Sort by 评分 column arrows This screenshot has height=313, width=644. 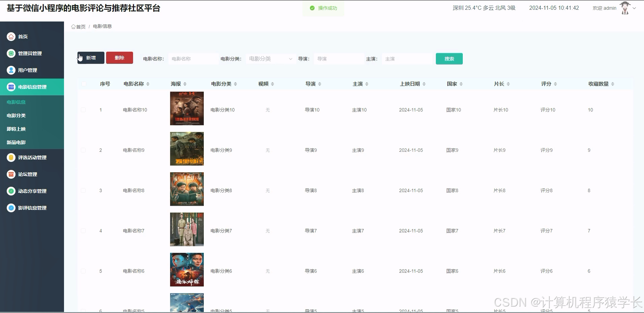[x=555, y=84]
